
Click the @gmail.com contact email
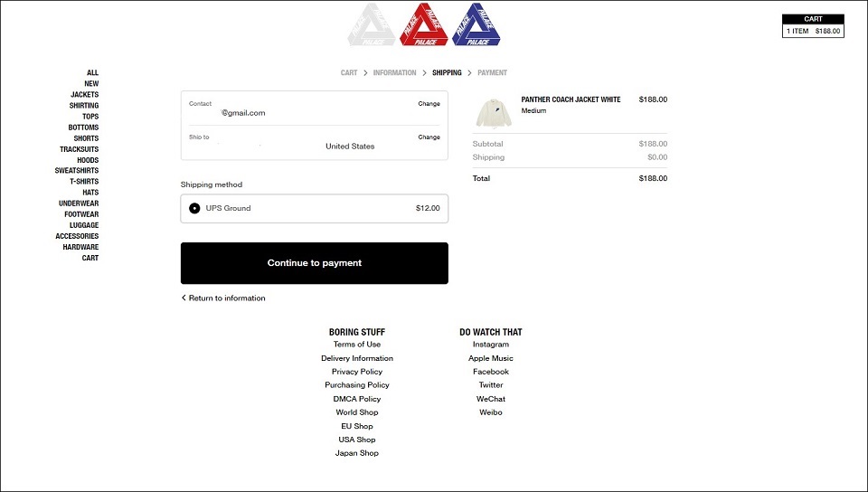(243, 113)
